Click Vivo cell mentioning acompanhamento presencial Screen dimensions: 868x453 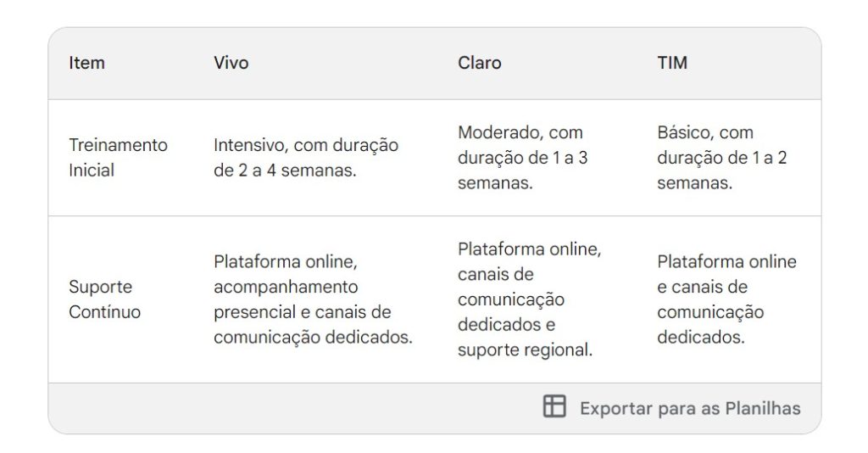(313, 299)
